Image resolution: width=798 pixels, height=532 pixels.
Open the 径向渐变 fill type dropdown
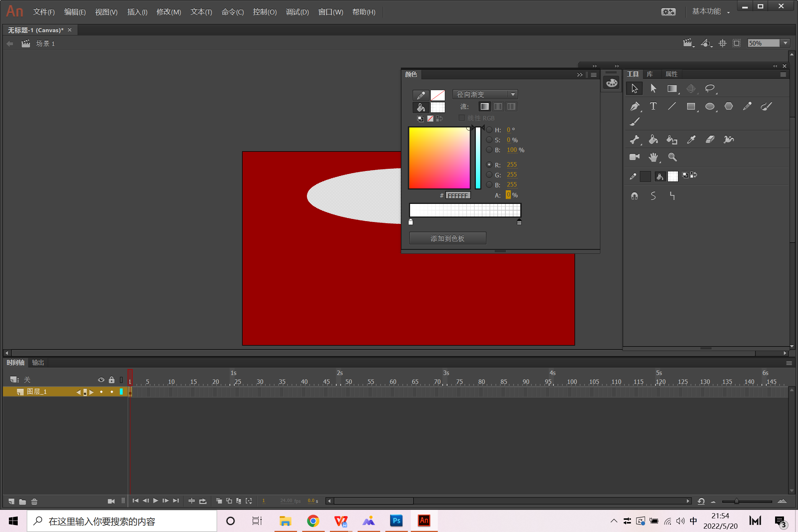coord(485,95)
